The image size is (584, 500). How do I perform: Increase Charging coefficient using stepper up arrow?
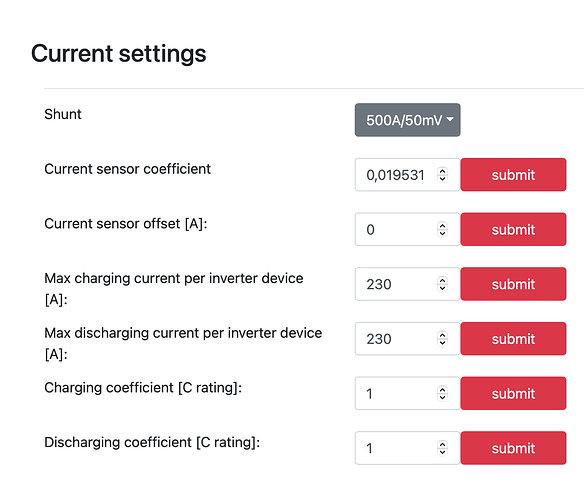(x=442, y=390)
